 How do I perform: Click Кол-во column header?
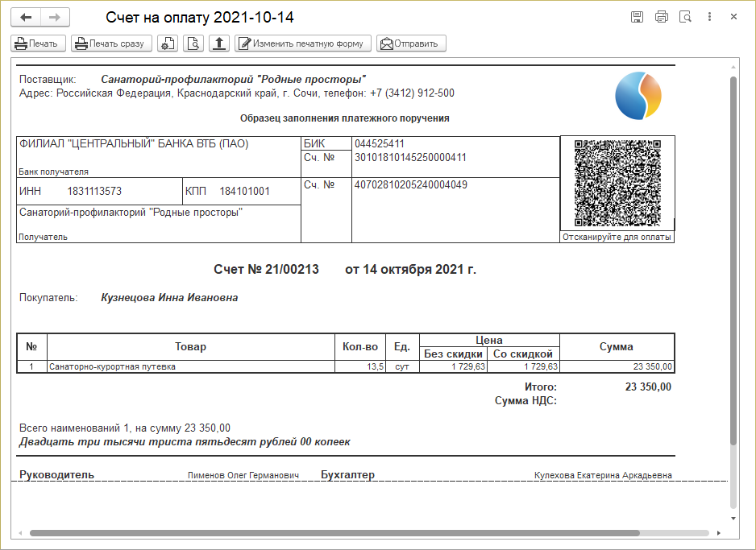coord(360,347)
